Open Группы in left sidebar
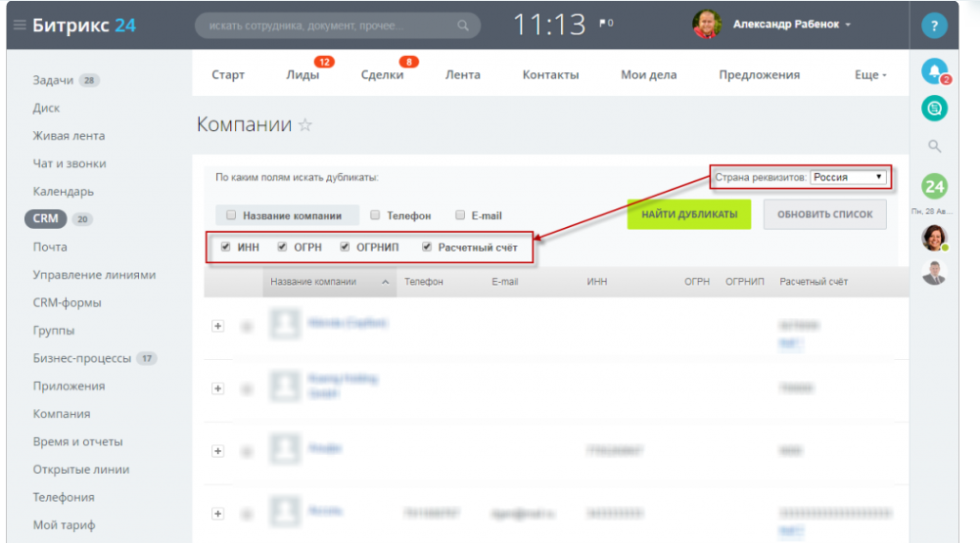 coord(54,331)
